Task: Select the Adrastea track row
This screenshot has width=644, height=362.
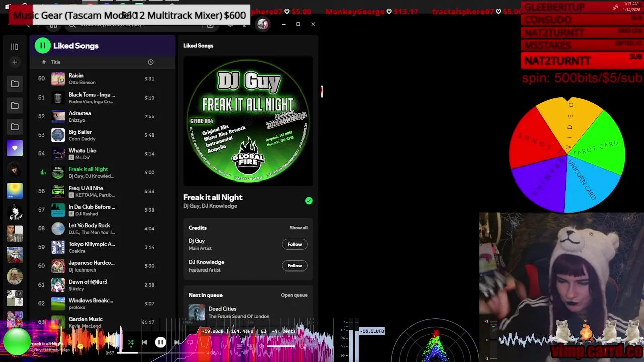Action: (x=102, y=116)
